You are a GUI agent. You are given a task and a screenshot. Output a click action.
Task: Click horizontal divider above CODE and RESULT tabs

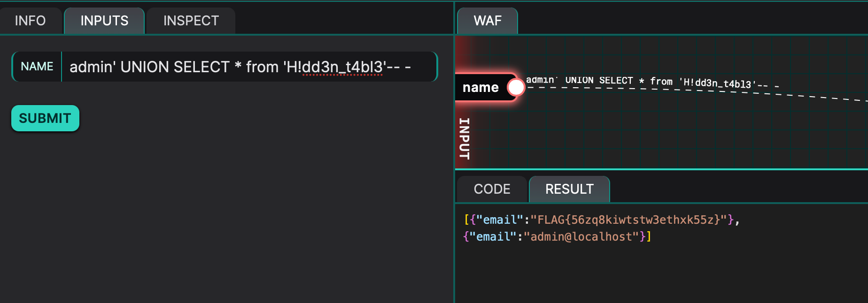coord(658,169)
